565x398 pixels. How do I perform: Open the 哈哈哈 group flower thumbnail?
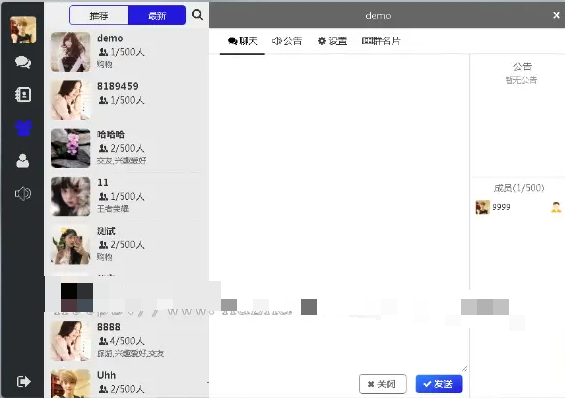71,148
